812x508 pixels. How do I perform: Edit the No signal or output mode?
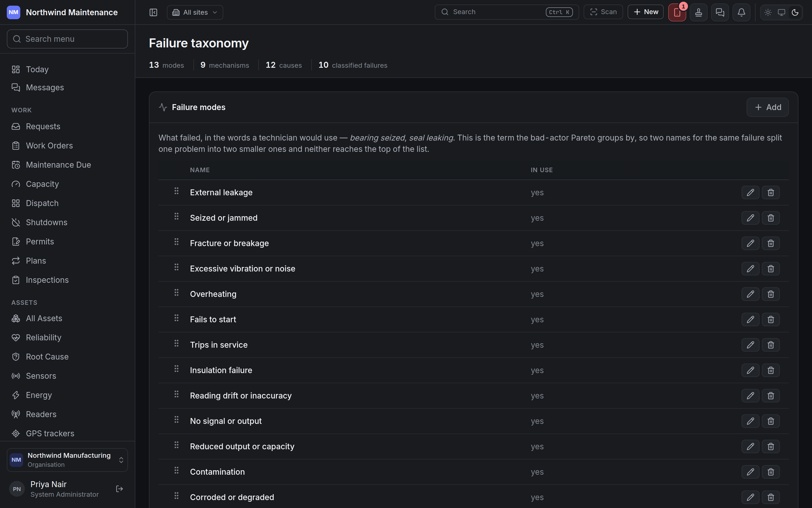tap(751, 421)
